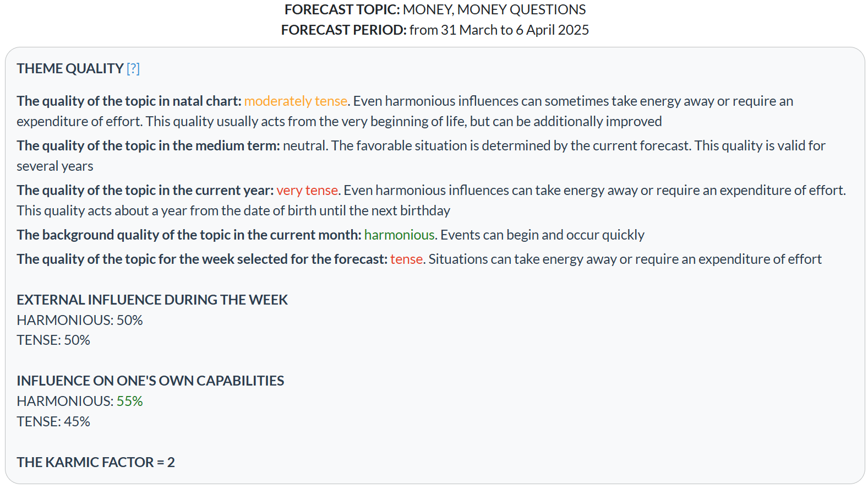Click the 'moderately tense' orange text
Image resolution: width=868 pixels, height=488 pixels.
click(296, 101)
